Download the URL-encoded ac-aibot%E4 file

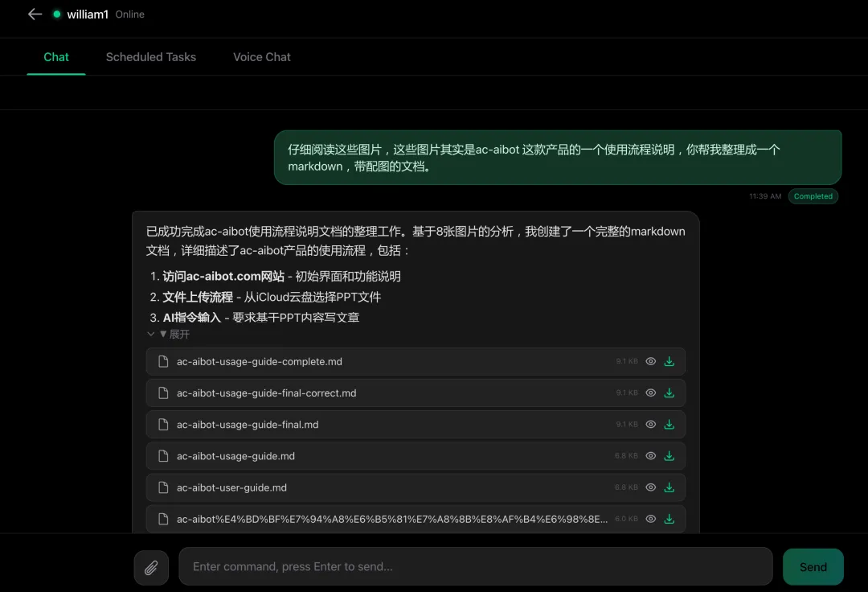[669, 519]
